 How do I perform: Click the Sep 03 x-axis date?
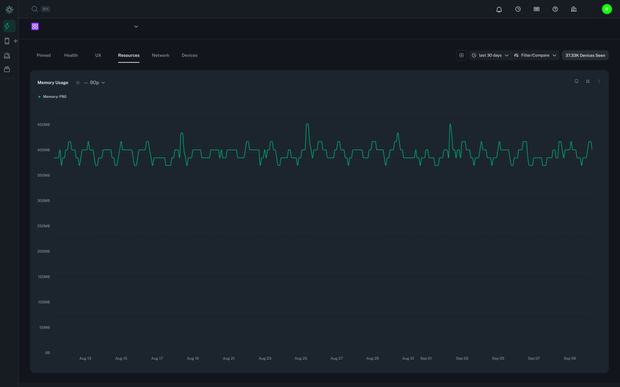(x=462, y=358)
